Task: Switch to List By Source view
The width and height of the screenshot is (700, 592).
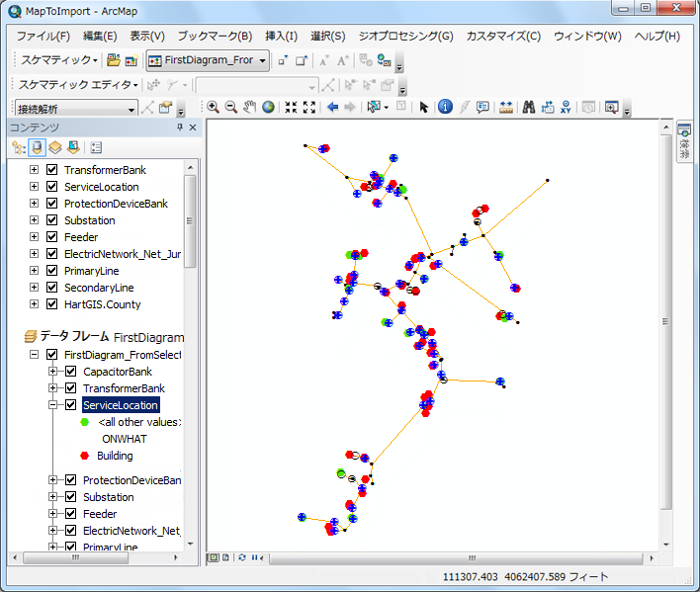Action: point(37,147)
